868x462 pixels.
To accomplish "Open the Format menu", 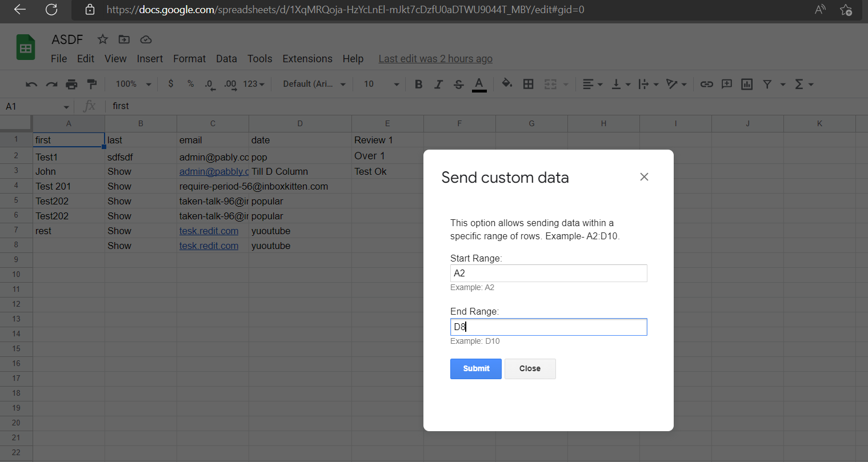I will click(189, 59).
